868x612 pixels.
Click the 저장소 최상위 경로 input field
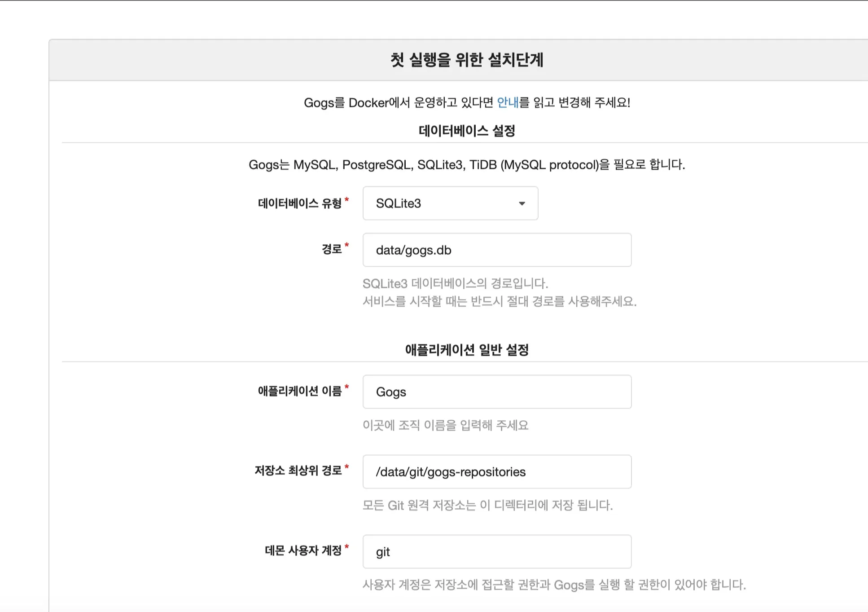coord(497,472)
